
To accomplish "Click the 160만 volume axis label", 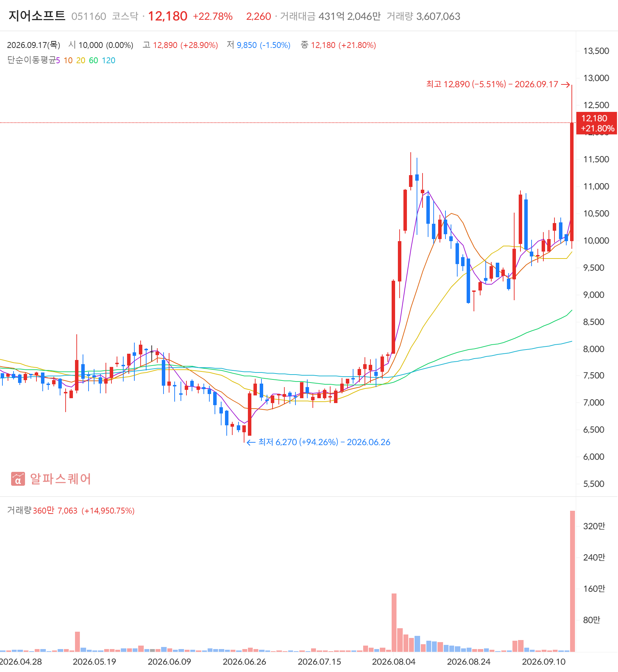I will coord(594,589).
